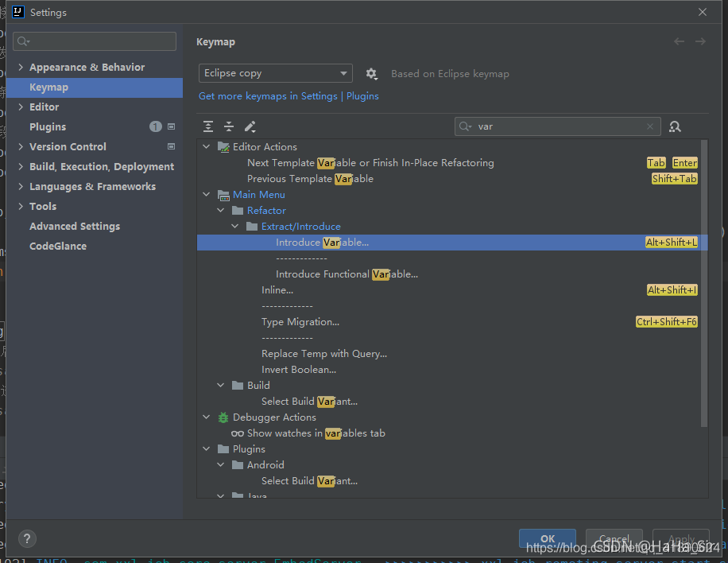
Task: Click the Cancel button
Action: point(614,538)
